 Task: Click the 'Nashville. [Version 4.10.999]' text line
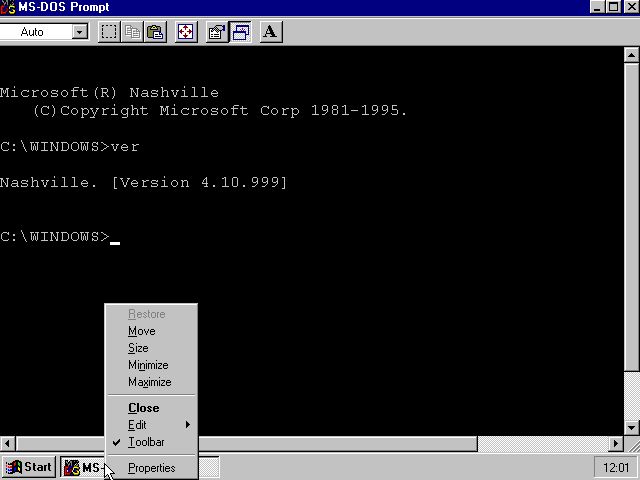click(144, 182)
